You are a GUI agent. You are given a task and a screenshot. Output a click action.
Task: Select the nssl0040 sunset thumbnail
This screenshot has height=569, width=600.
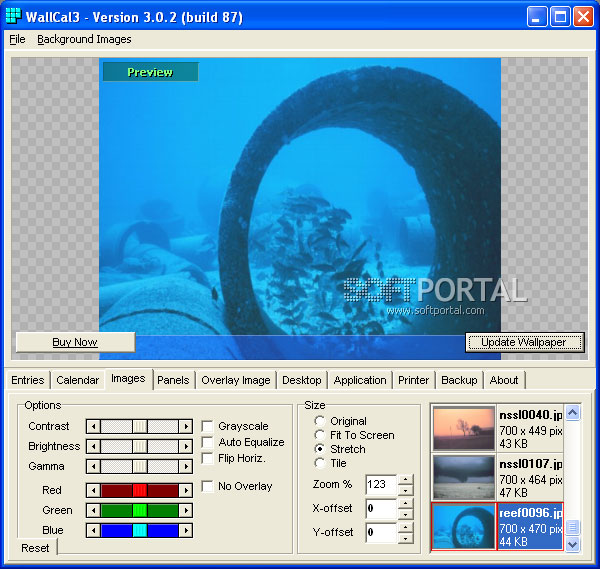point(464,428)
